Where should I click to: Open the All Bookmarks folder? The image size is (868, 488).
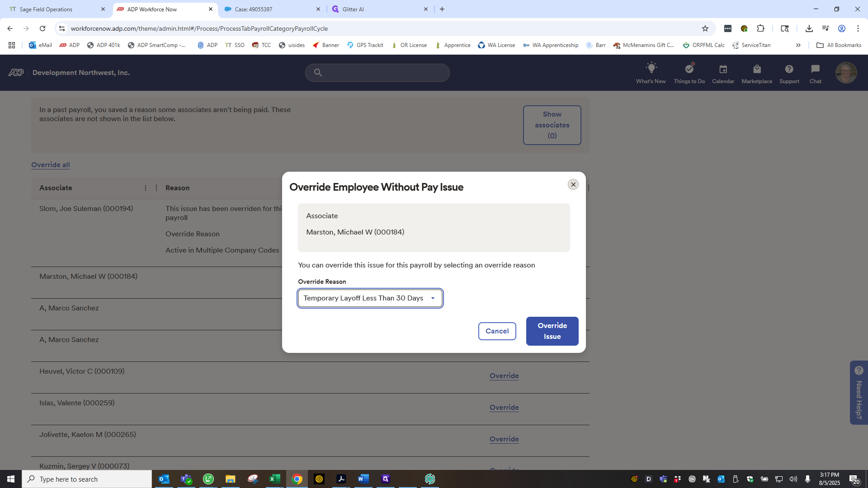coord(839,45)
